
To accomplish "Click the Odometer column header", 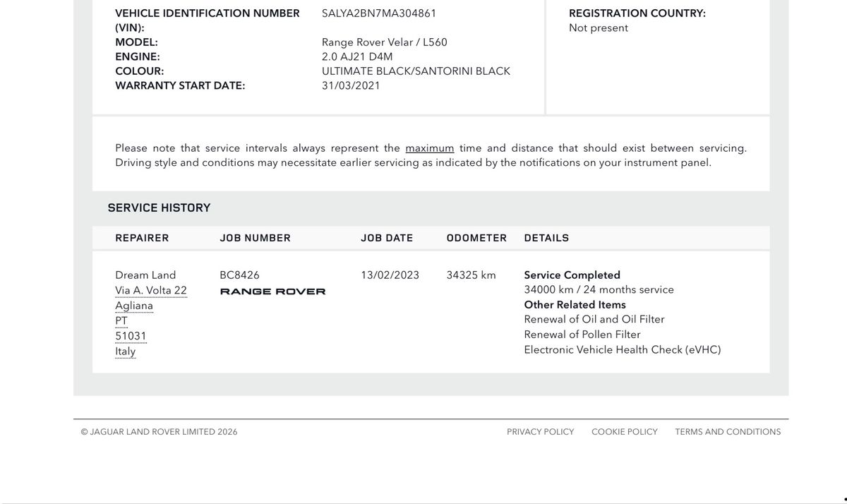I will (x=476, y=238).
